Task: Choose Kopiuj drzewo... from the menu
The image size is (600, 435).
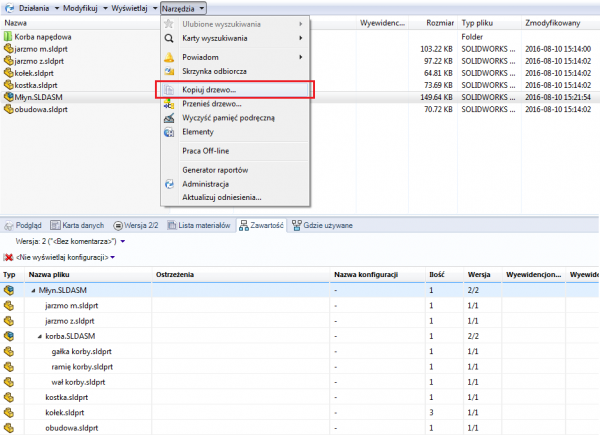Action: [209, 90]
